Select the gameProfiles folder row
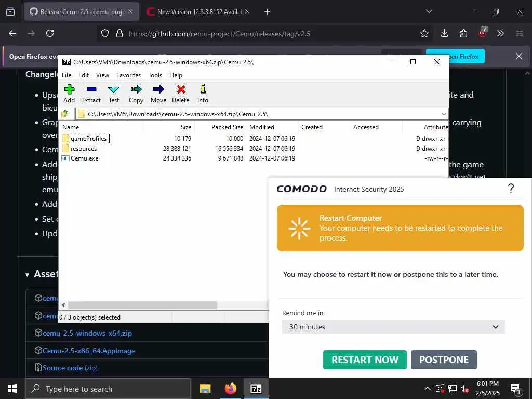Image resolution: width=532 pixels, height=399 pixels. click(255, 138)
